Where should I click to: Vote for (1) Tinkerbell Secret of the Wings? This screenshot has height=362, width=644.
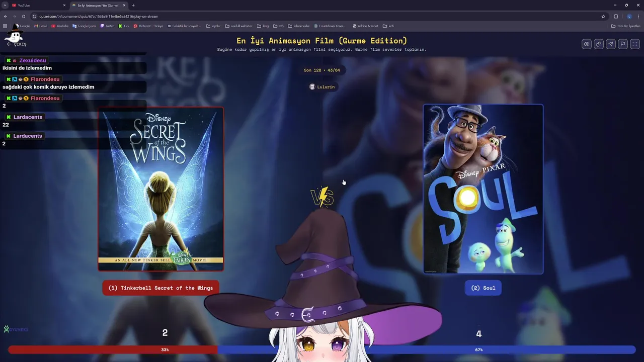(160, 288)
